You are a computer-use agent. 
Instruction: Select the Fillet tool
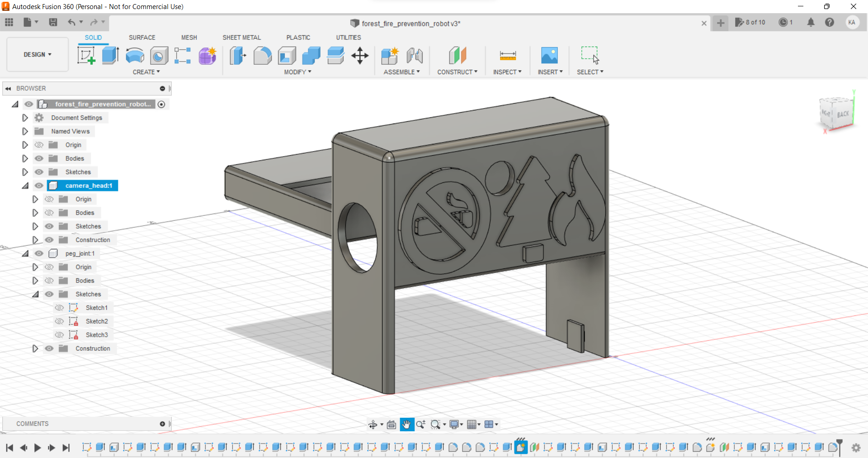(x=262, y=55)
